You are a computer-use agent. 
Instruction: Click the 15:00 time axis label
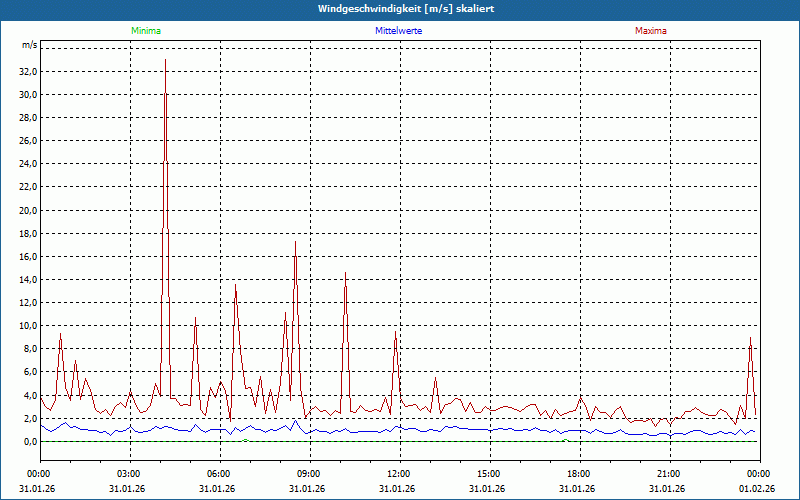(490, 474)
